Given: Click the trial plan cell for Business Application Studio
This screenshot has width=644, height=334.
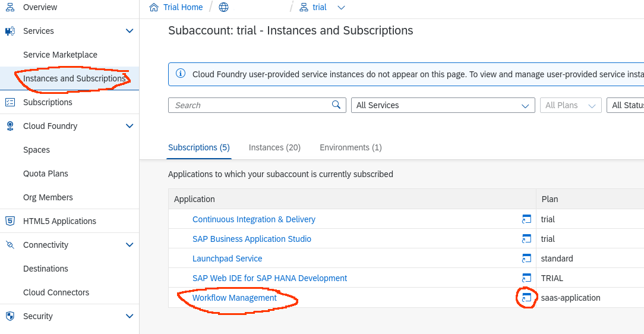Looking at the screenshot, I should (548, 239).
